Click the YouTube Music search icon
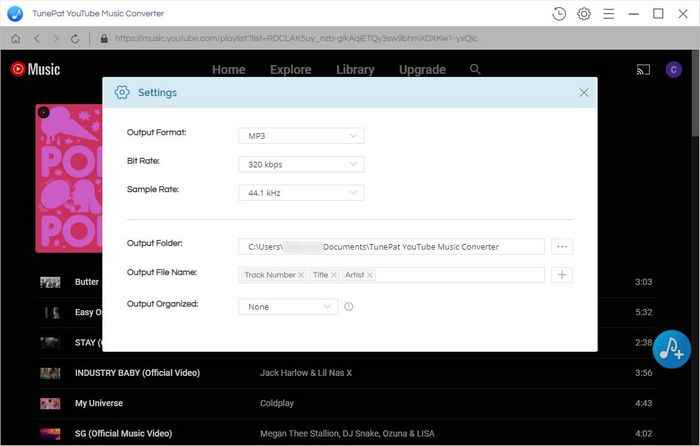 [475, 69]
